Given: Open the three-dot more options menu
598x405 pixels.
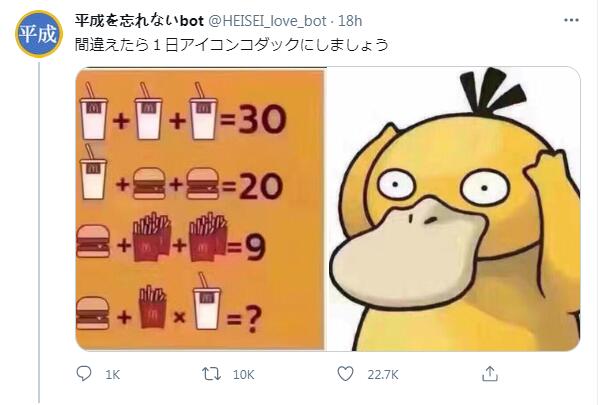Looking at the screenshot, I should 571,20.
